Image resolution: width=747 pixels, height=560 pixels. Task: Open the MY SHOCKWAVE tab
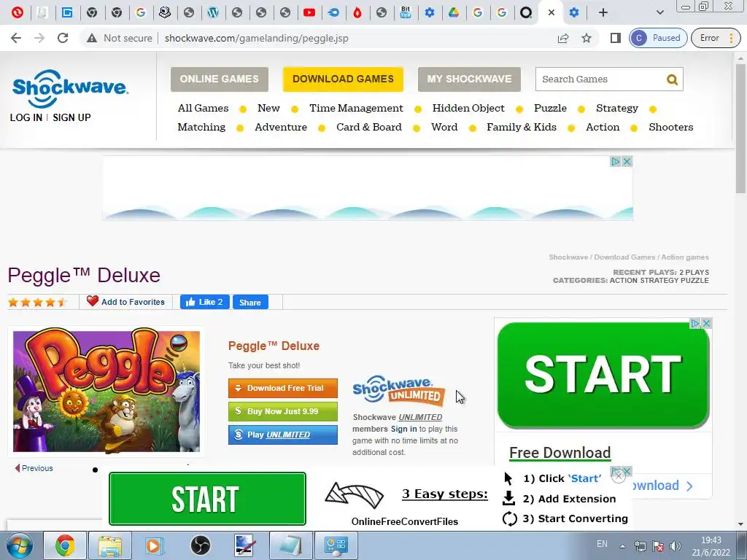[x=469, y=79]
